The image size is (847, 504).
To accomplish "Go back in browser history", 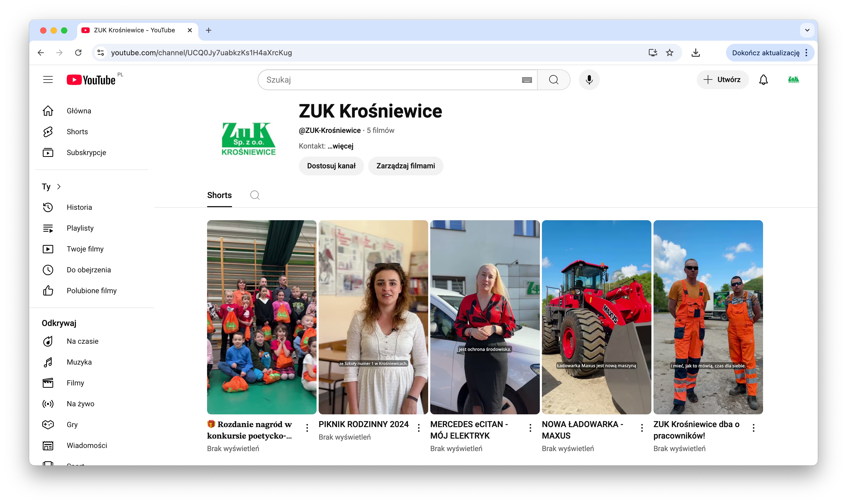I will [x=41, y=53].
